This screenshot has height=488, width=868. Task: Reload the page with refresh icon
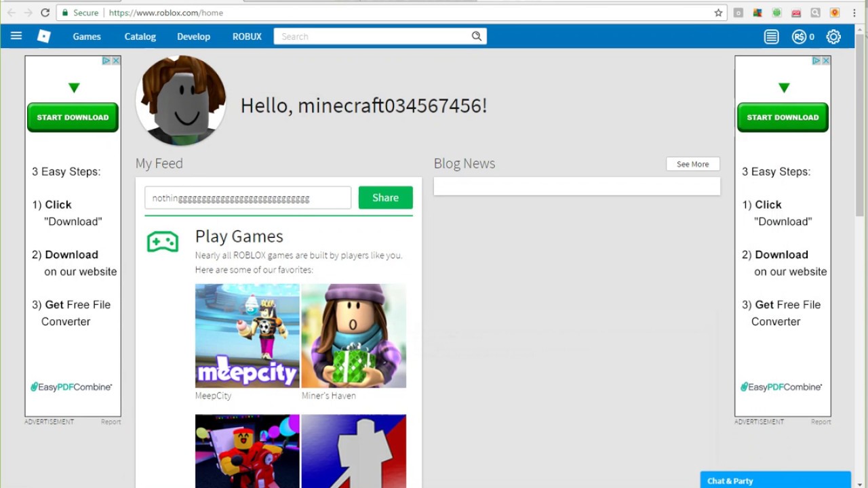point(45,12)
